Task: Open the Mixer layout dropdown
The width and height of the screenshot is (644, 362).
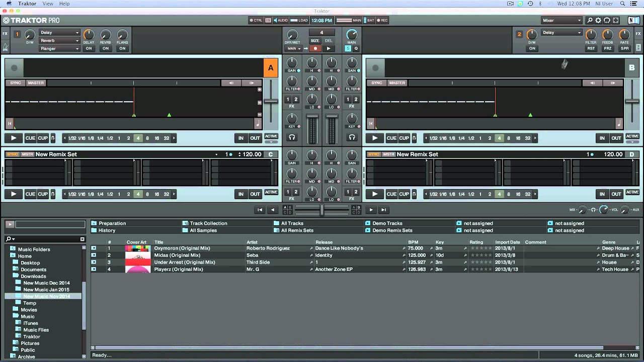Action: 561,21
